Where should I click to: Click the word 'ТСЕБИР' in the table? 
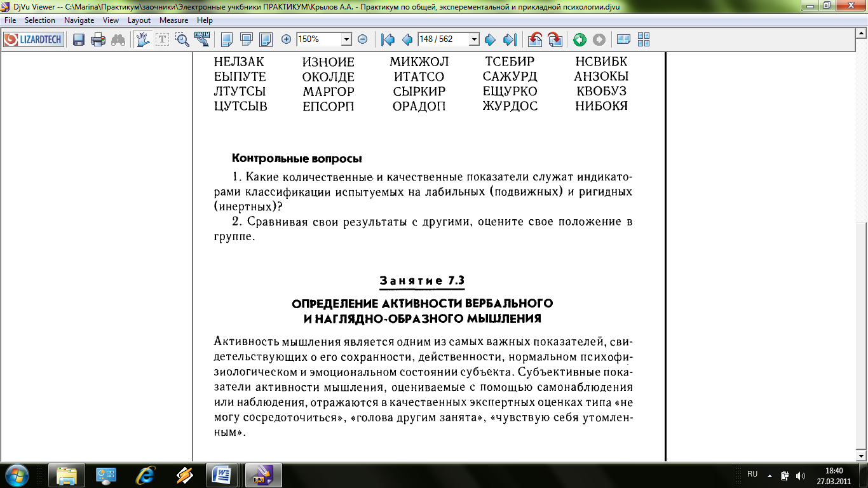pyautogui.click(x=510, y=62)
